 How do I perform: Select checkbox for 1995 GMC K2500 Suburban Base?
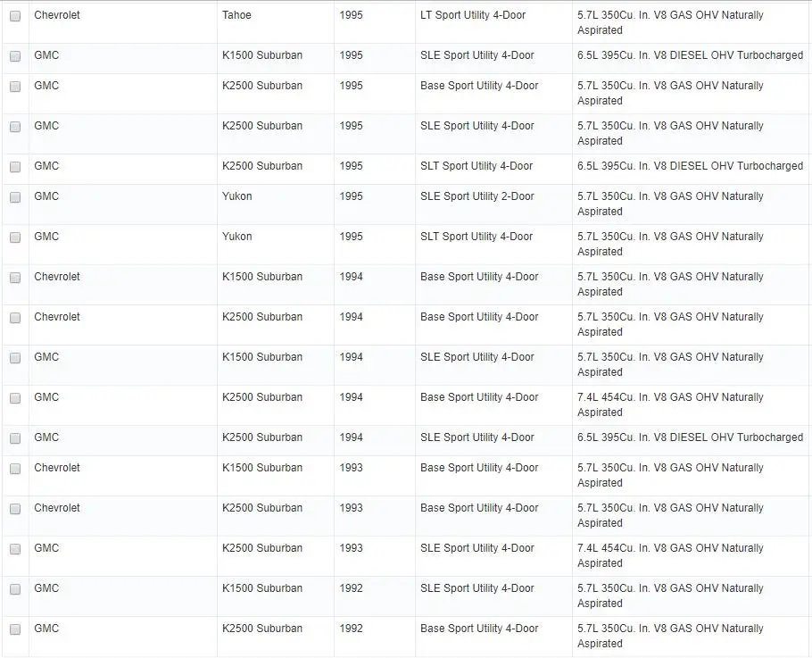click(x=15, y=87)
